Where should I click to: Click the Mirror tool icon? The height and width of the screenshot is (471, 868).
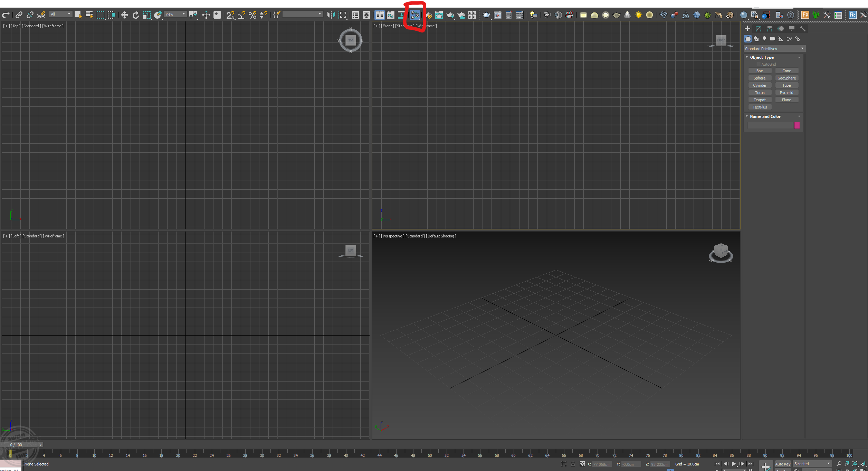coord(331,15)
